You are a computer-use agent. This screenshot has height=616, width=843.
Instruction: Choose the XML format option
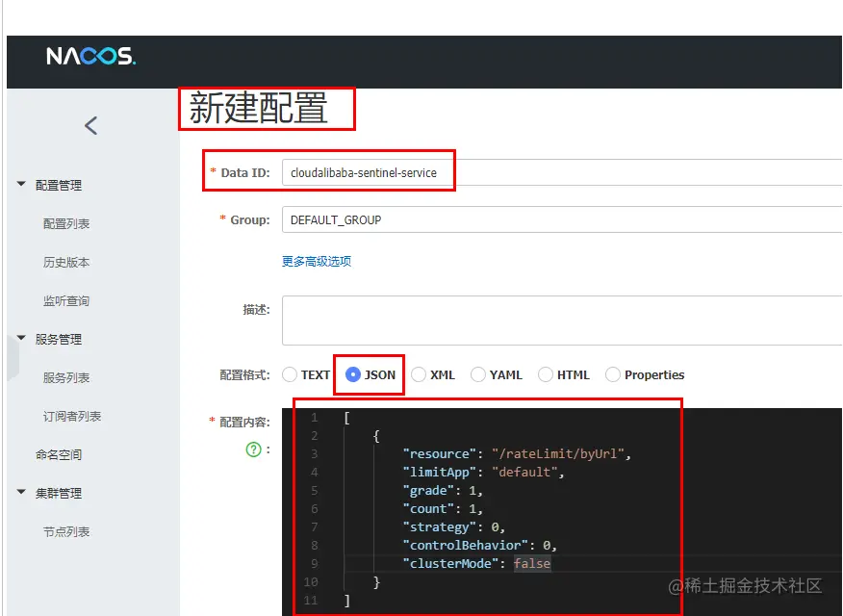(x=419, y=374)
